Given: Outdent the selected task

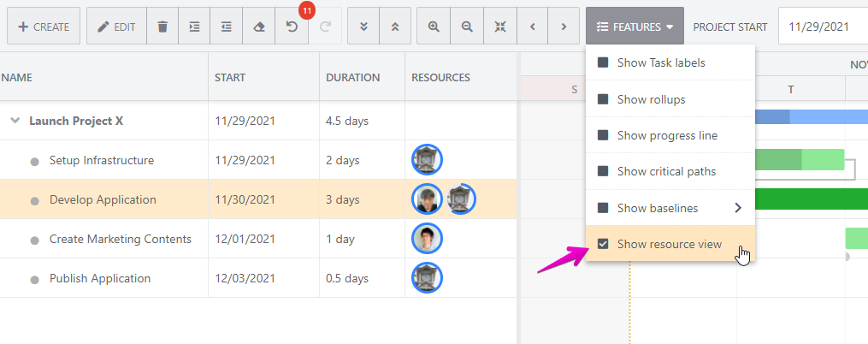Looking at the screenshot, I should coord(227,27).
